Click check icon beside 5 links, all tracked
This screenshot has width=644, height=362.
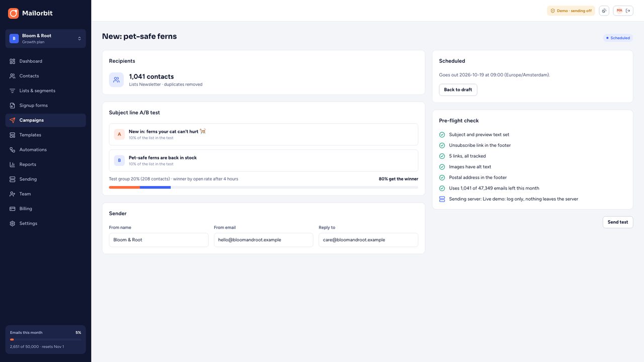[442, 156]
